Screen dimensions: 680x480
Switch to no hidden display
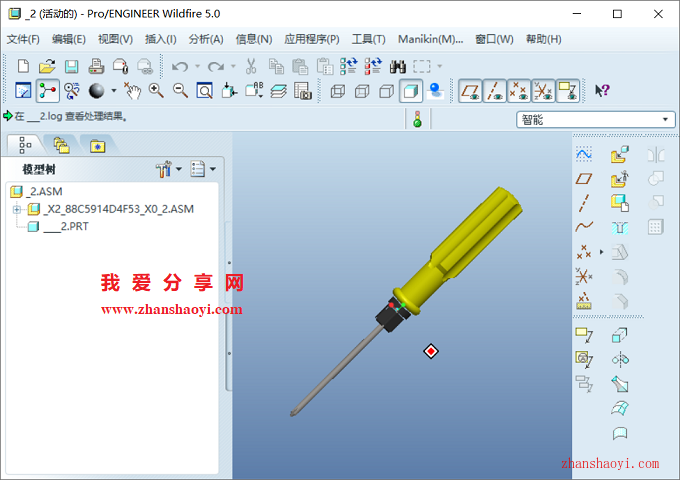(386, 91)
